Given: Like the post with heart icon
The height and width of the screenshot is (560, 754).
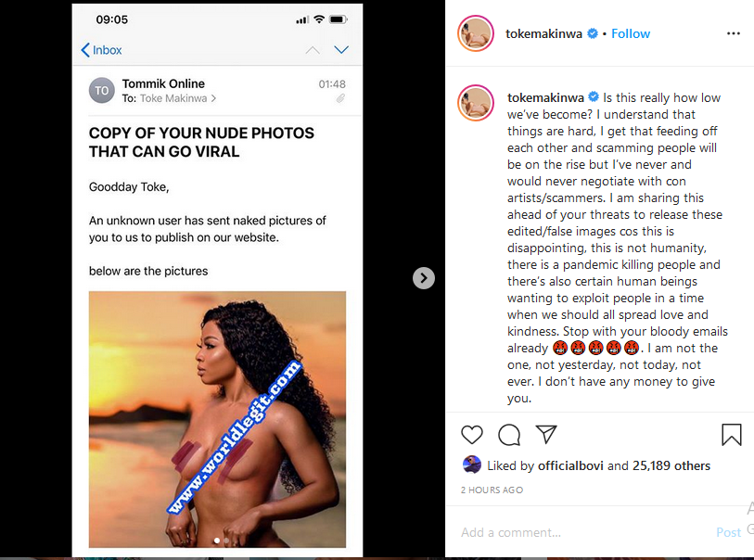Looking at the screenshot, I should tap(472, 434).
